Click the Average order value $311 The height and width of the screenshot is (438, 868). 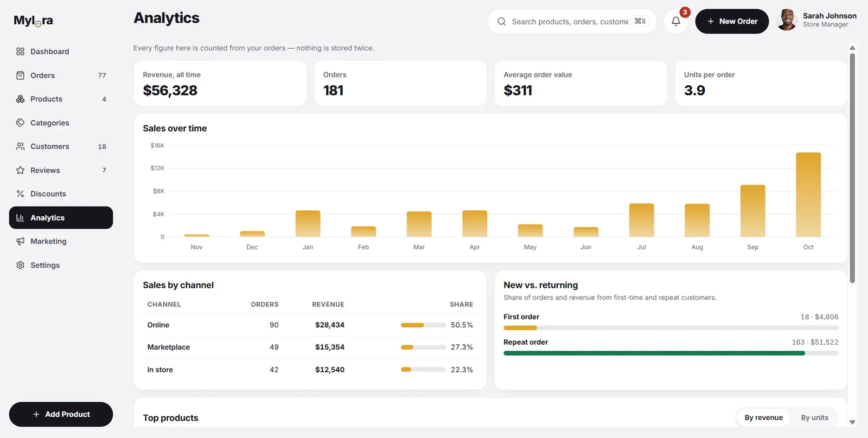pyautogui.click(x=518, y=91)
